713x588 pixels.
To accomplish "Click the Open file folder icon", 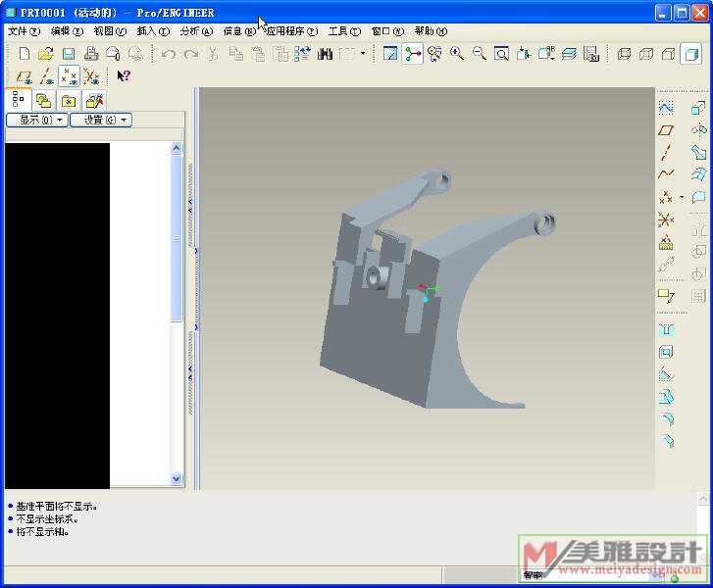I will point(45,54).
